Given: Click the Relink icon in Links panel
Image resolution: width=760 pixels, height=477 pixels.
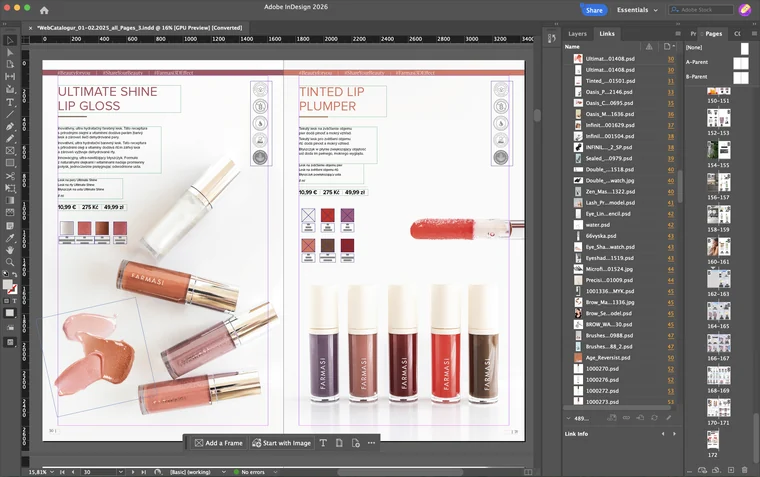Looking at the screenshot, I should click(626, 417).
